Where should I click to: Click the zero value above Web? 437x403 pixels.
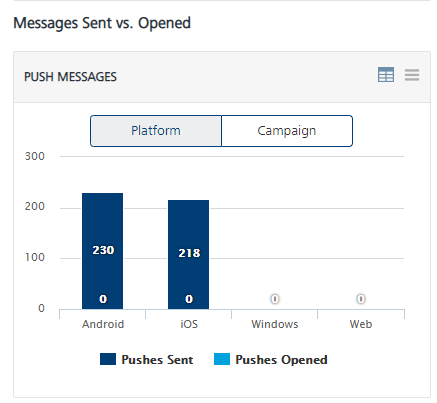tap(361, 299)
